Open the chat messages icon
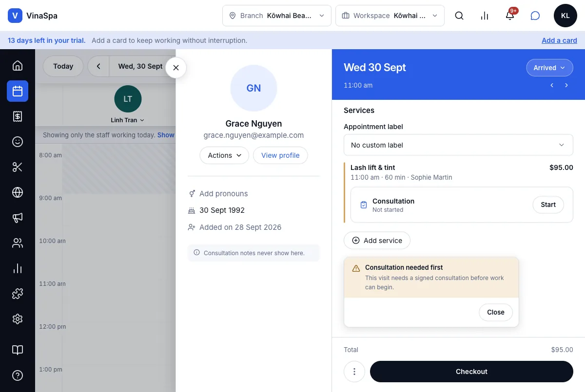This screenshot has height=392, width=585. (535, 16)
